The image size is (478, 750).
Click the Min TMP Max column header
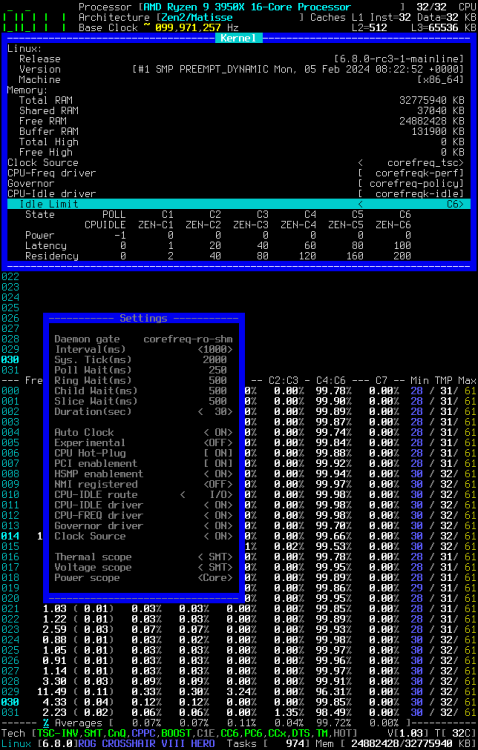[444, 381]
